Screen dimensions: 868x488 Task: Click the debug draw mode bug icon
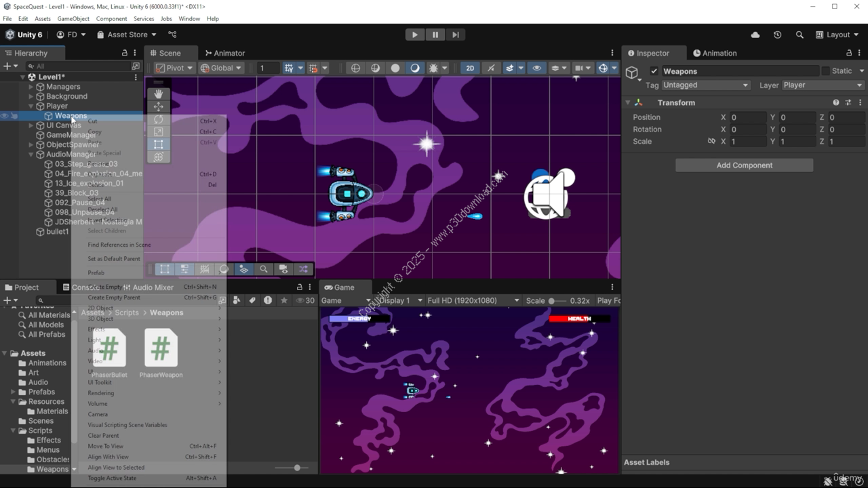pyautogui.click(x=433, y=68)
